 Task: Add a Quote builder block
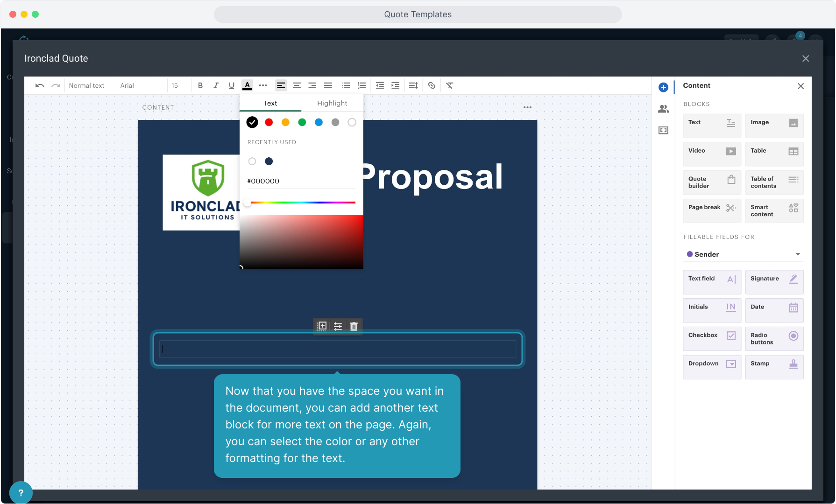pyautogui.click(x=712, y=182)
